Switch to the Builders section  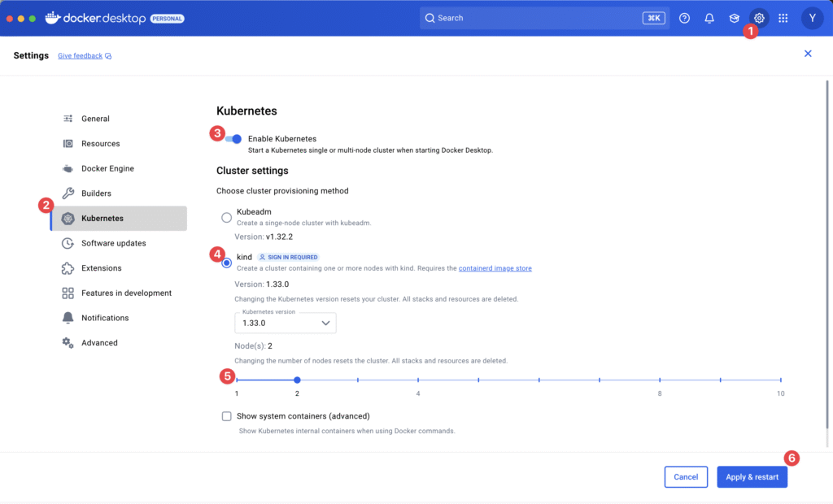119,193
